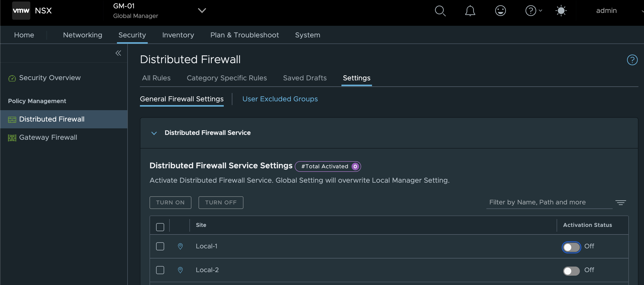Open the System tab
Screen dimensions: 644x285
(308, 35)
